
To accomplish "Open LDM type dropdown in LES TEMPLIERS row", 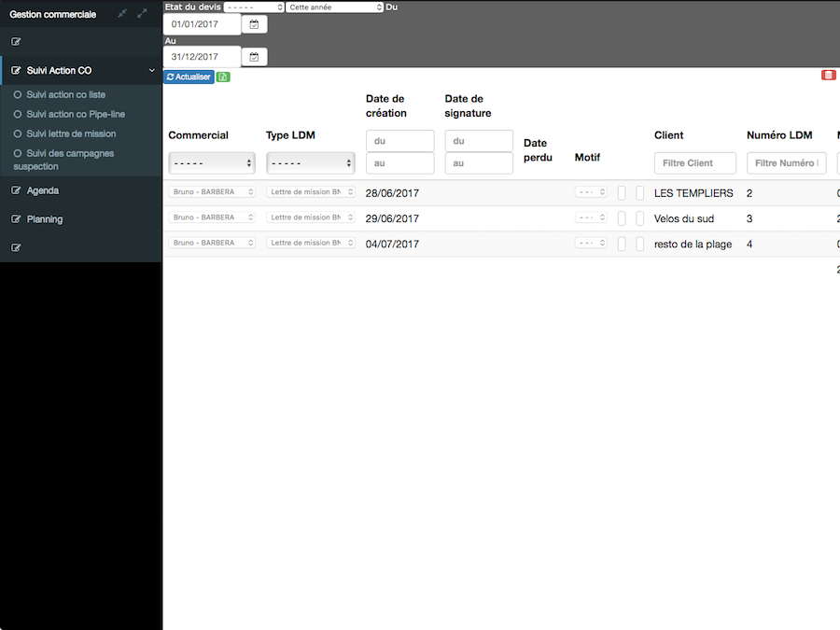I will click(x=311, y=191).
